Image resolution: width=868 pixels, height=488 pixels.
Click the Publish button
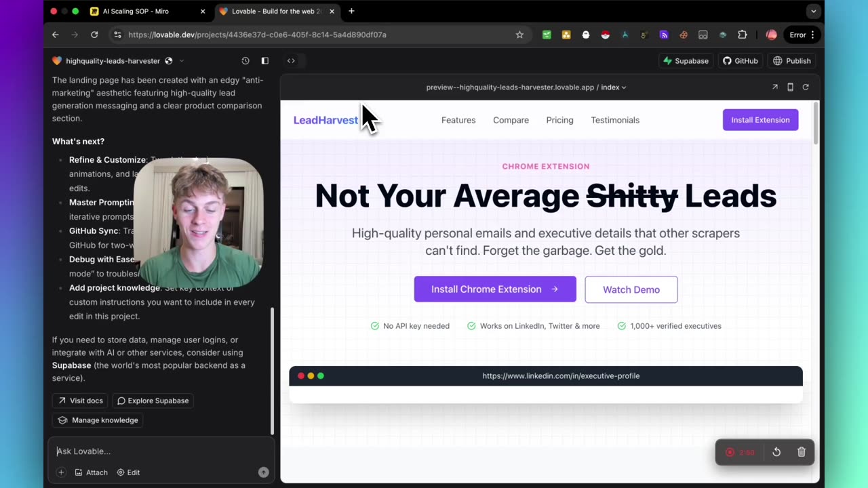[x=792, y=61]
